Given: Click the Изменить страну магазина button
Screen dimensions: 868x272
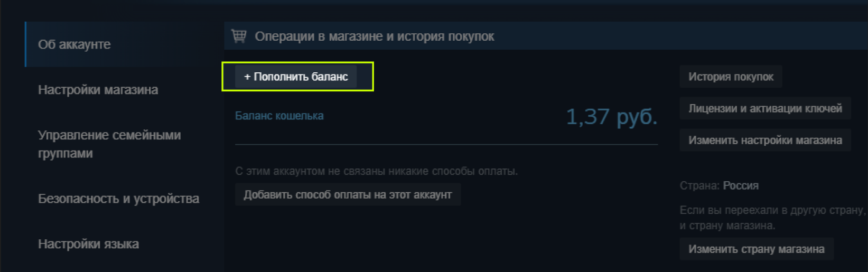Looking at the screenshot, I should click(x=756, y=249).
